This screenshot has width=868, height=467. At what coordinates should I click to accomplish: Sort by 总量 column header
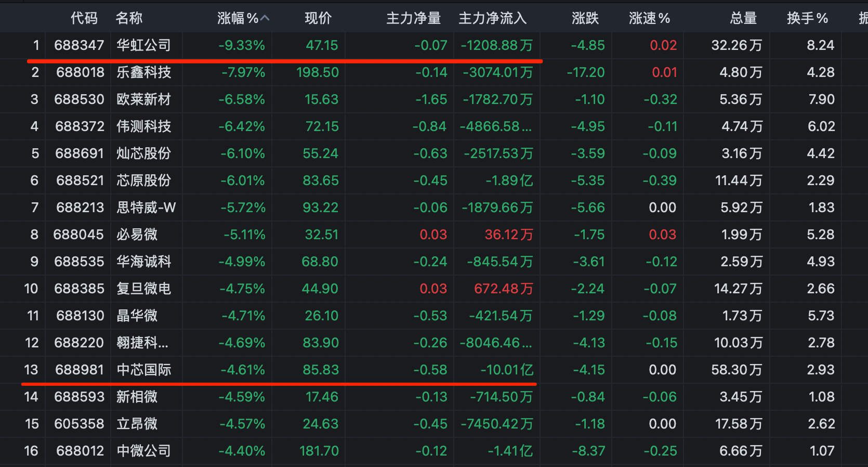click(743, 18)
